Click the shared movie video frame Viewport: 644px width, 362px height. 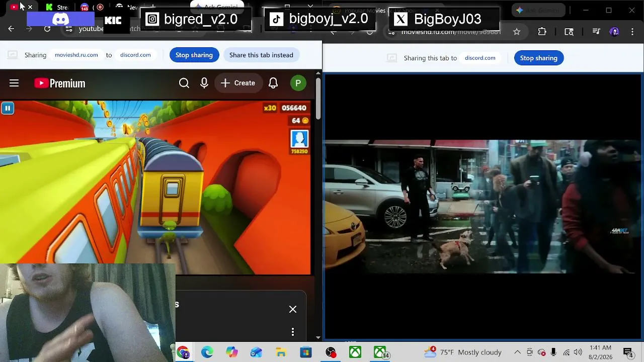pyautogui.click(x=483, y=206)
